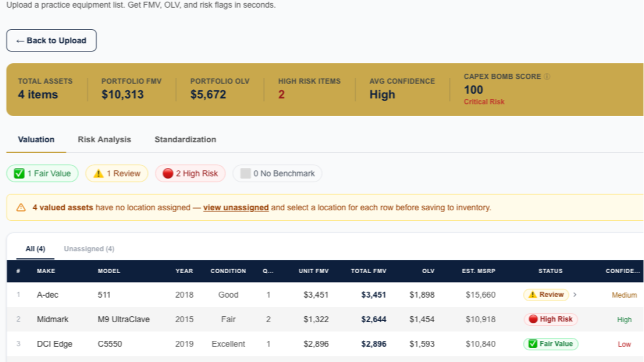Click the $10,840 estimated MSRP value

[x=481, y=344]
